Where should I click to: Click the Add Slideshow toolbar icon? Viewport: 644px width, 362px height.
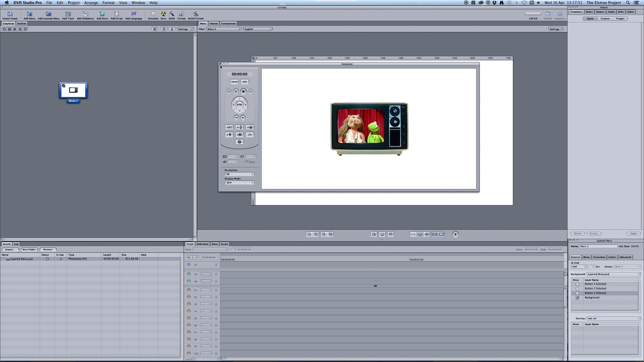[85, 14]
